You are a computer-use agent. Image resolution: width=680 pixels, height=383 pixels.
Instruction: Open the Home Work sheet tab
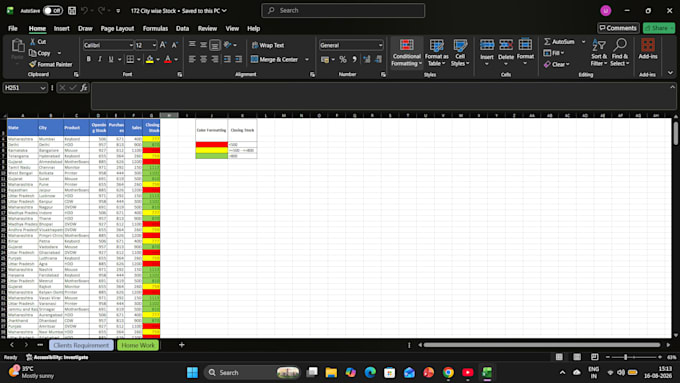[138, 345]
